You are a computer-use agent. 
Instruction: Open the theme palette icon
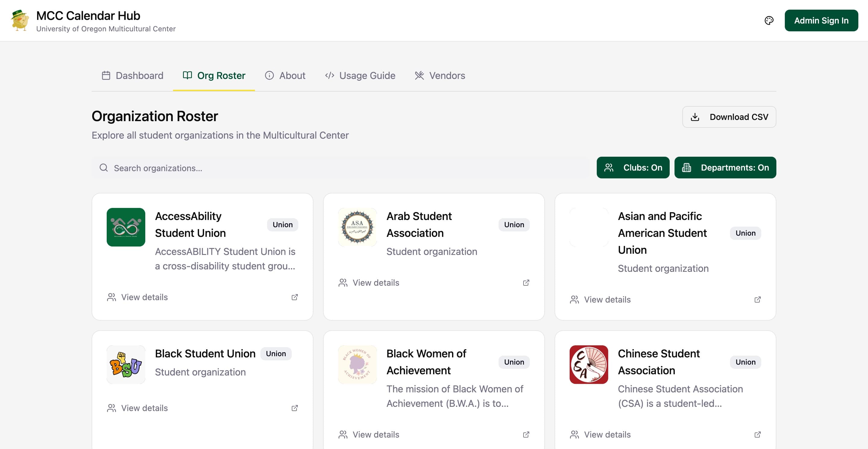click(769, 20)
